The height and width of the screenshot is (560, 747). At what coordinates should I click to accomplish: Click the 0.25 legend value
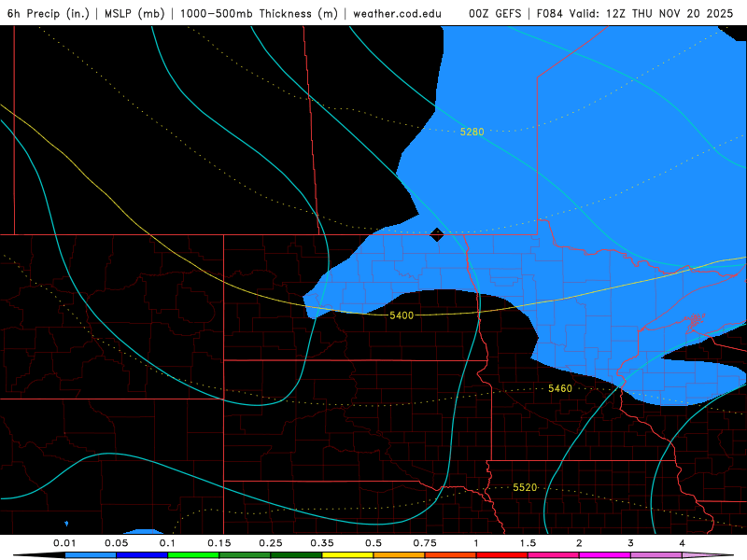coord(271,543)
